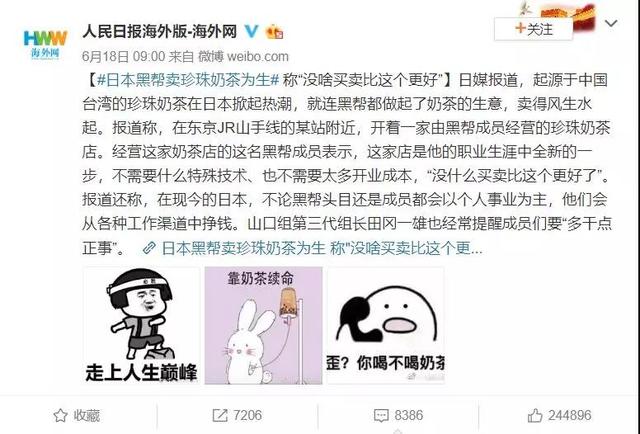Open the 人民日报海外版-海外网 account name
Viewport: 640px width, 434px height.
[160, 31]
